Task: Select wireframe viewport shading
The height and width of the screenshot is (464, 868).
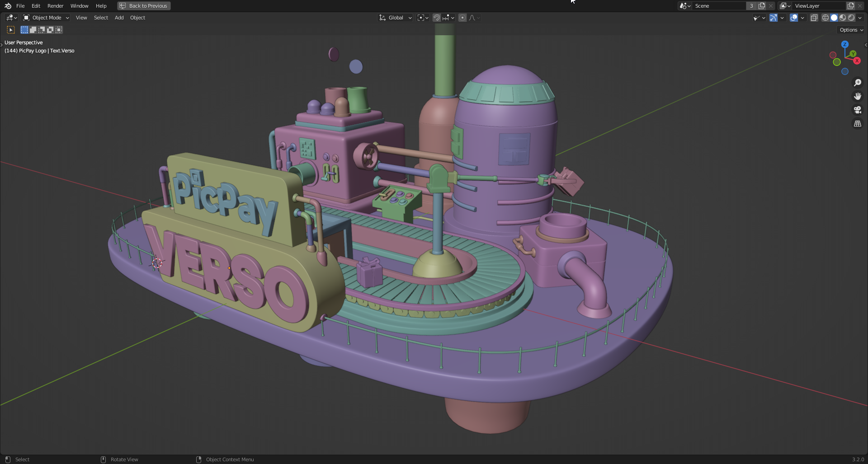Action: pyautogui.click(x=825, y=18)
